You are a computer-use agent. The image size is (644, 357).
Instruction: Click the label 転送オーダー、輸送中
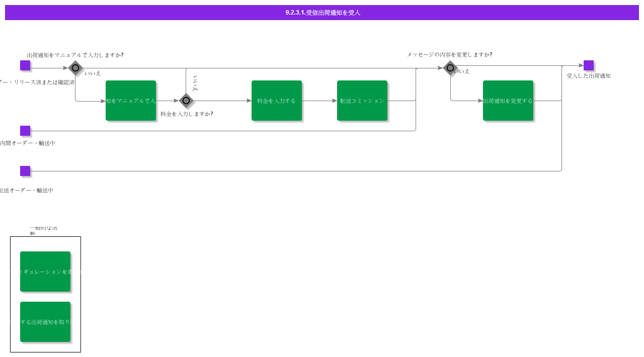[x=27, y=190]
